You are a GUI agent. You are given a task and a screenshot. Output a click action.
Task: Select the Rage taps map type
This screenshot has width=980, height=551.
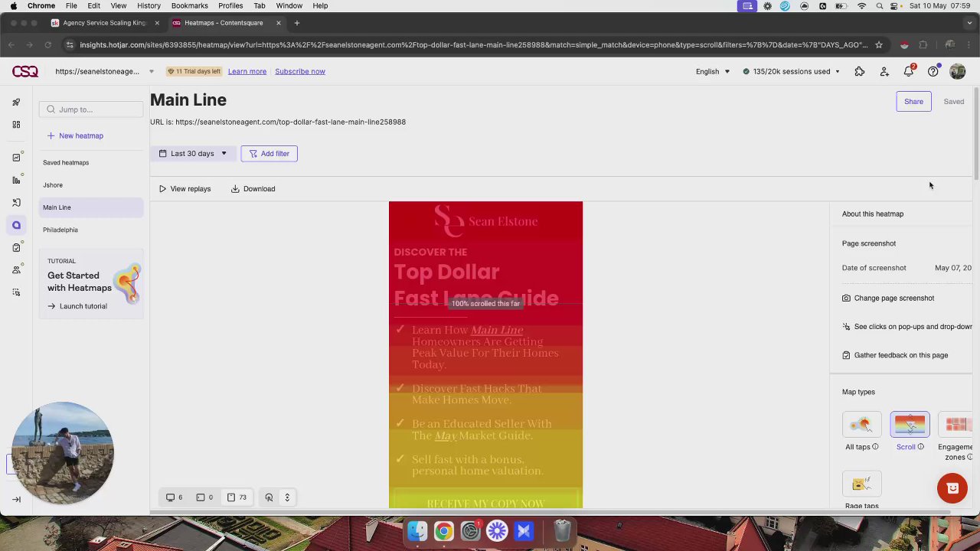(861, 485)
